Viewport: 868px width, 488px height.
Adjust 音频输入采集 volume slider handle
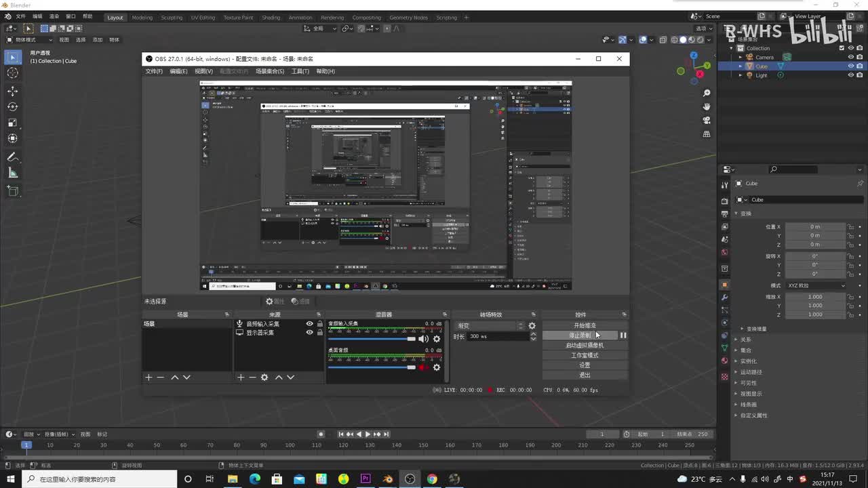(411, 339)
